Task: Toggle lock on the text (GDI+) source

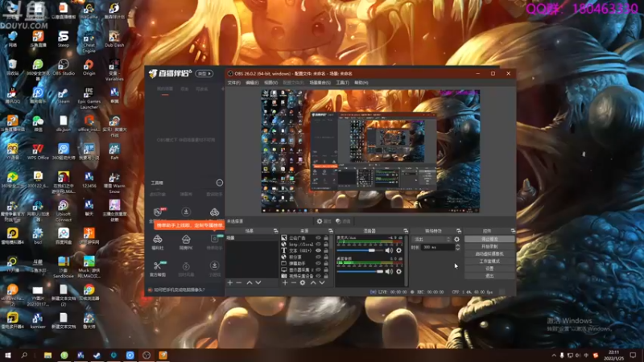Action: coord(326,250)
